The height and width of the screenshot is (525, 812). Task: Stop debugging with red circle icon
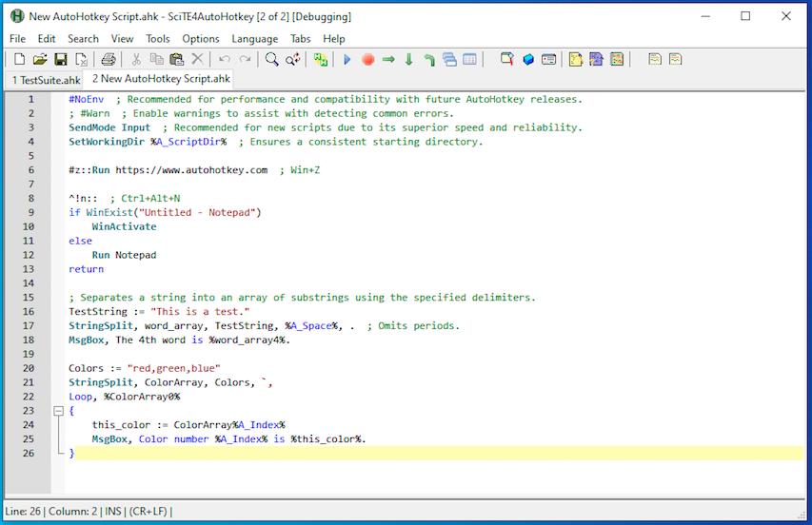click(367, 60)
